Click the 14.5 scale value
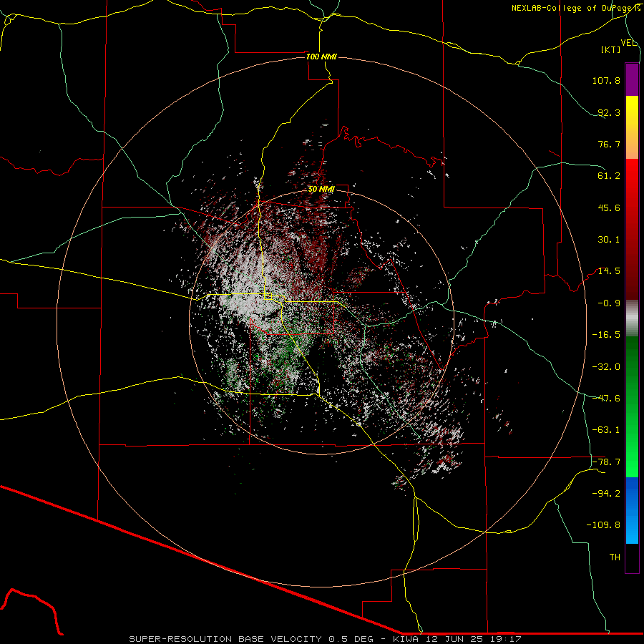This screenshot has width=644, height=644. pyautogui.click(x=609, y=271)
